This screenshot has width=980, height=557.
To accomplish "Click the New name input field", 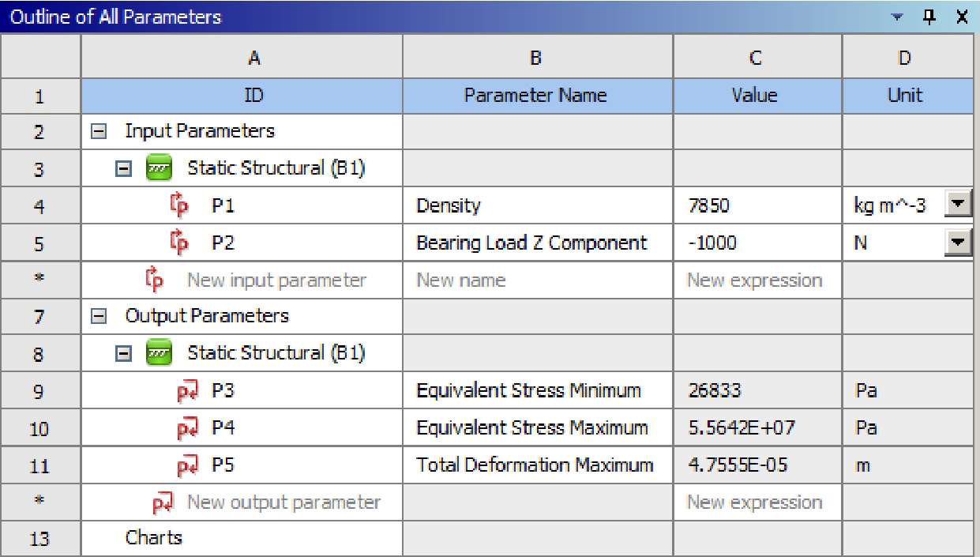I will 537,280.
